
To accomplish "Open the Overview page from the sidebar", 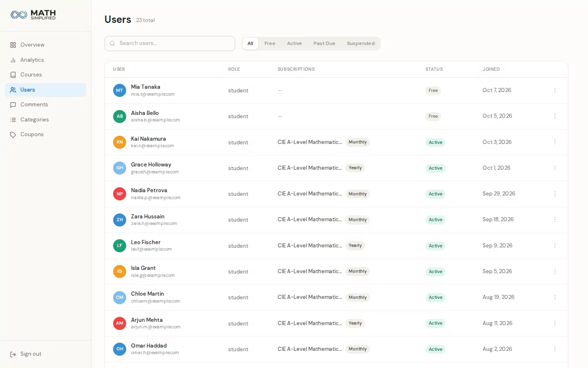I will point(45,45).
